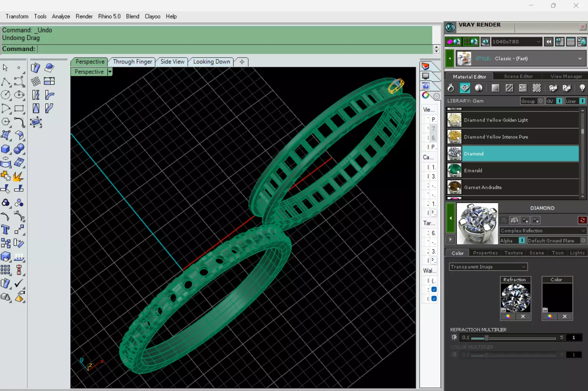Select the Rectangle tool
588x391 pixels.
pyautogui.click(x=19, y=108)
